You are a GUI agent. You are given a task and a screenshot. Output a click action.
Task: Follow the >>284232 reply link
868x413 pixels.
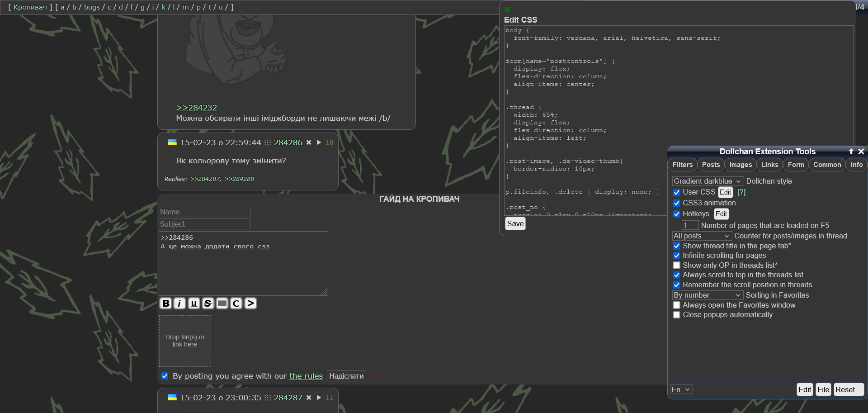coord(197,108)
